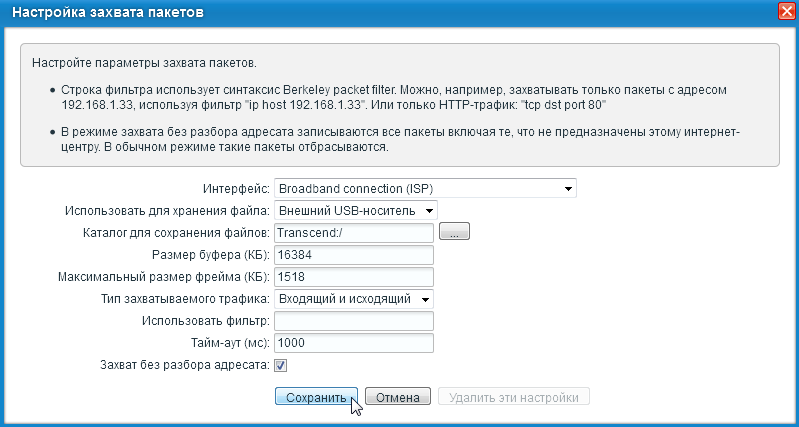799x427 pixels.
Task: Click the Интерфейс label text
Action: coord(237,188)
